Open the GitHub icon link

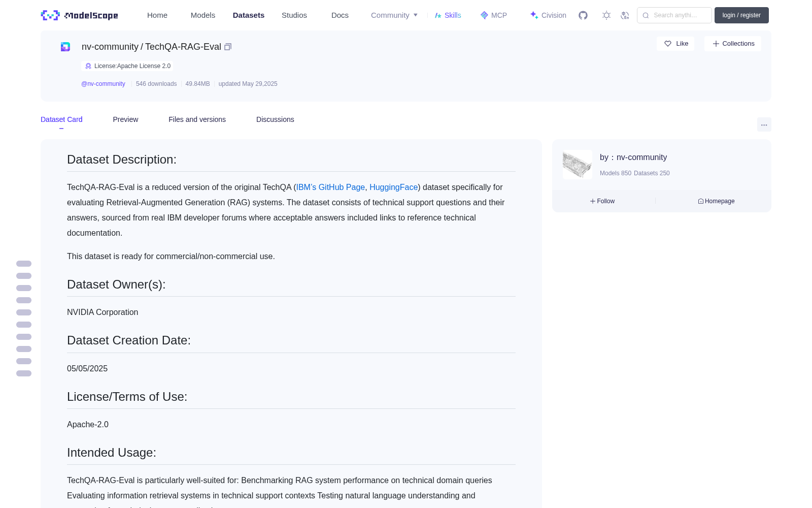click(583, 15)
